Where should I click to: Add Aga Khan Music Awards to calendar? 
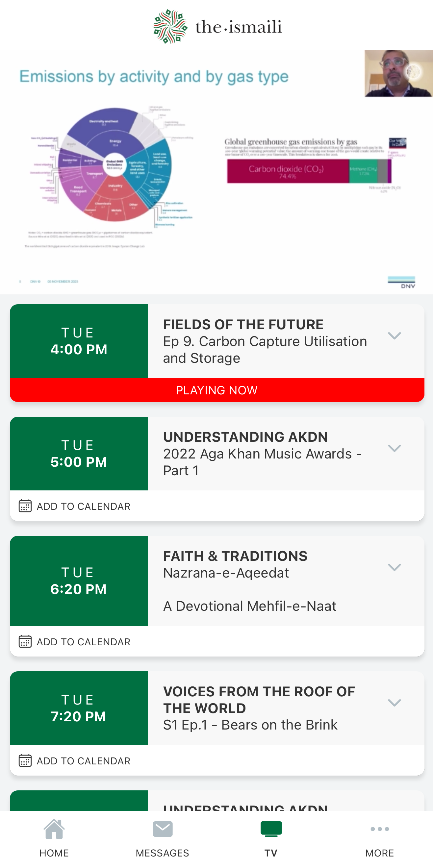[83, 506]
